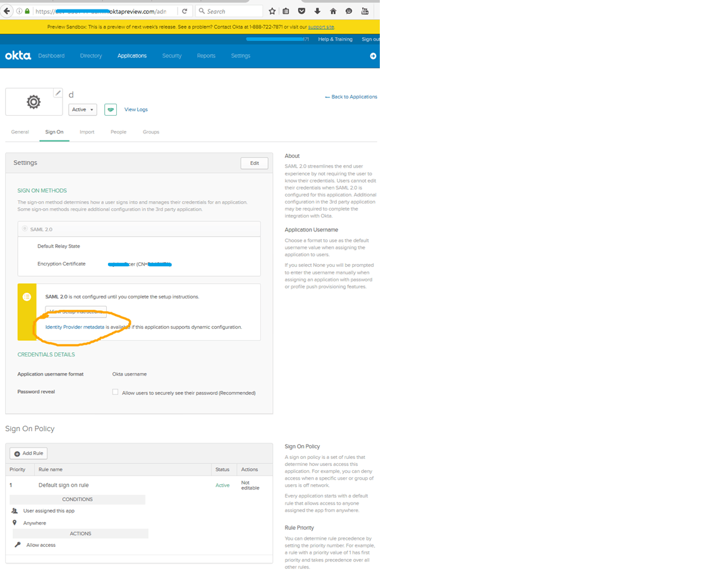The image size is (728, 574).
Task: Click the chat smiley toolbar icon
Action: tap(349, 11)
